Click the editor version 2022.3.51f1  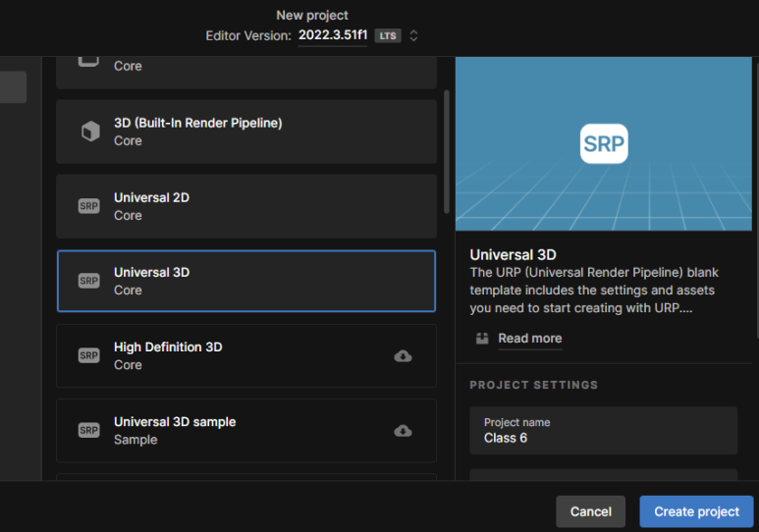click(x=333, y=35)
